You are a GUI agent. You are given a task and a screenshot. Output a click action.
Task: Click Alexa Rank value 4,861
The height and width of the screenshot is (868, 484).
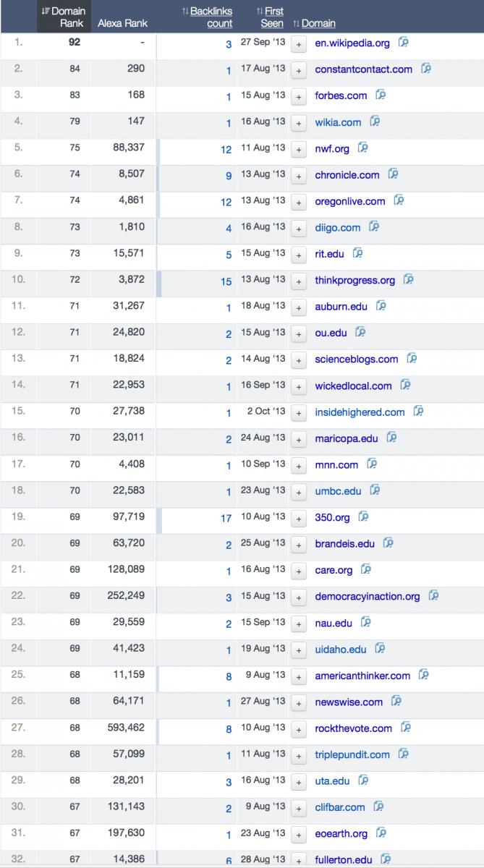[x=132, y=200]
